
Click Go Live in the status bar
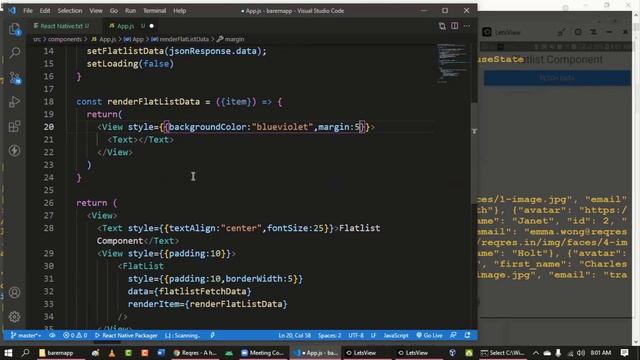(429, 336)
